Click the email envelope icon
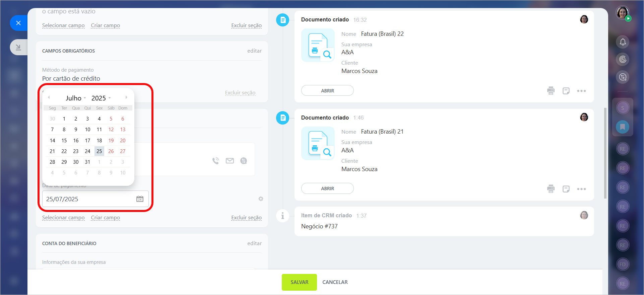Viewport: 644px width, 295px height. (230, 161)
